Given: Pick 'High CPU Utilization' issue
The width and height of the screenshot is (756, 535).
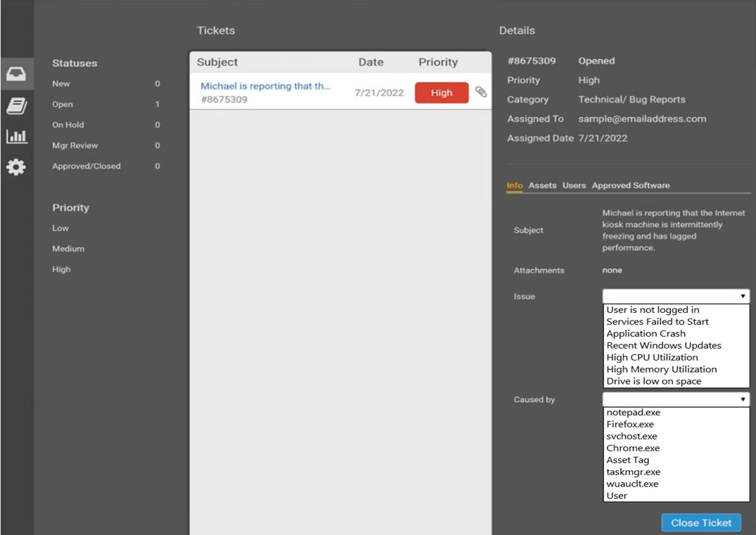Looking at the screenshot, I should [x=652, y=357].
